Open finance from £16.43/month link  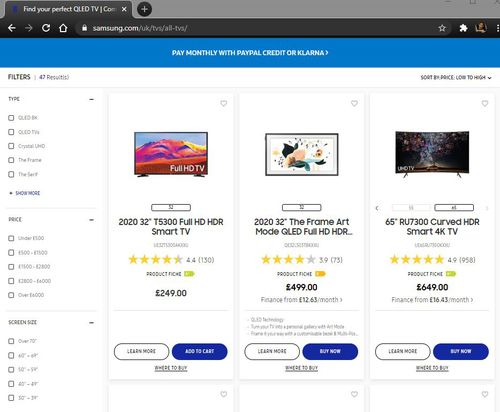pyautogui.click(x=432, y=300)
